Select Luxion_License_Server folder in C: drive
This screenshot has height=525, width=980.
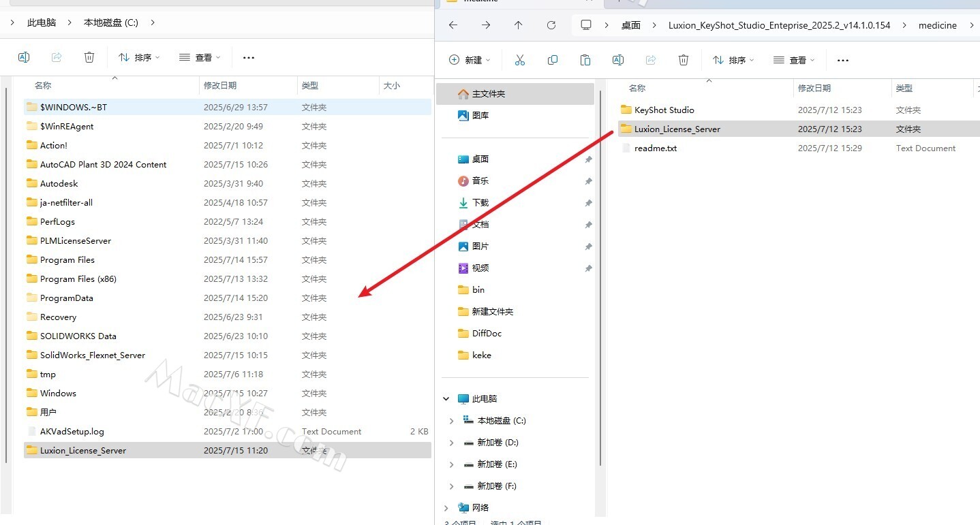pyautogui.click(x=227, y=450)
